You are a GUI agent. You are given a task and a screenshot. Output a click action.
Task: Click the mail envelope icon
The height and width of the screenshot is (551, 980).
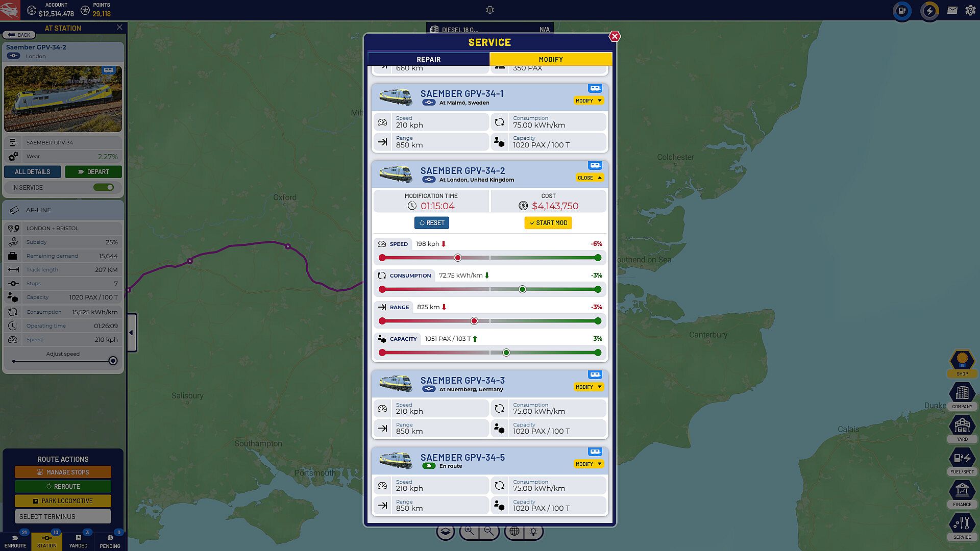(x=952, y=10)
